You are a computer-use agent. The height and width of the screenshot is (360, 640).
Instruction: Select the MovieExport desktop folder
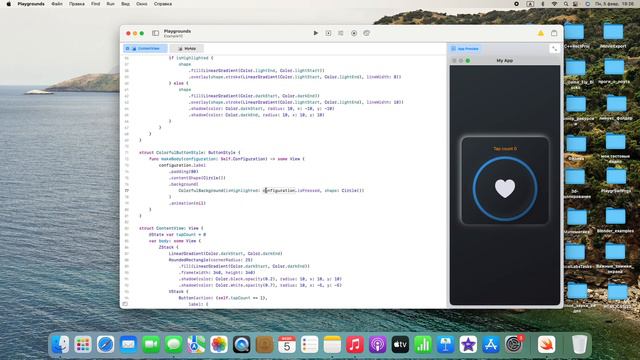click(613, 36)
